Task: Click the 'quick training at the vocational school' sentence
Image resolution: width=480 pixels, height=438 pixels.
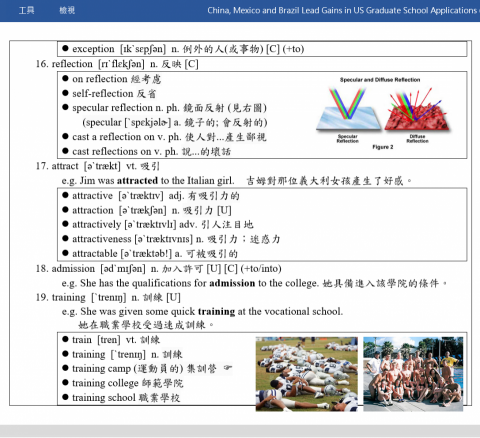Action: point(202,312)
